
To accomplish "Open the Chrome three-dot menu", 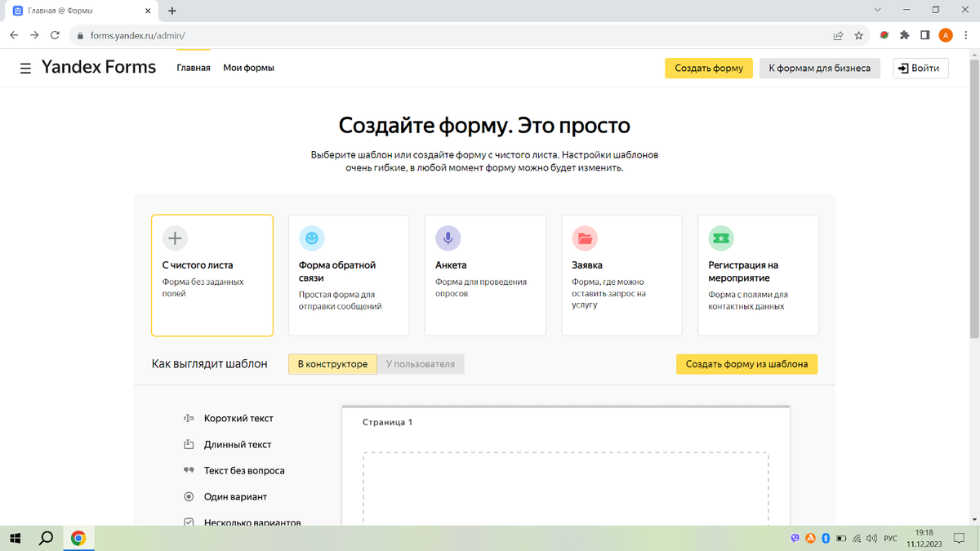I will (966, 36).
